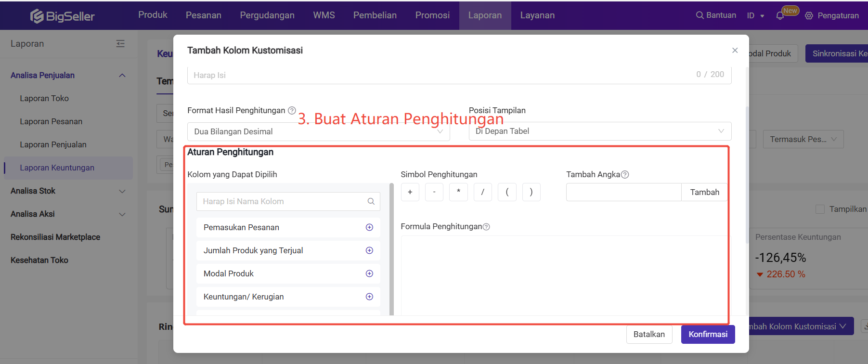Open the Posisi Tampilan dropdown
This screenshot has height=364, width=868.
click(600, 131)
